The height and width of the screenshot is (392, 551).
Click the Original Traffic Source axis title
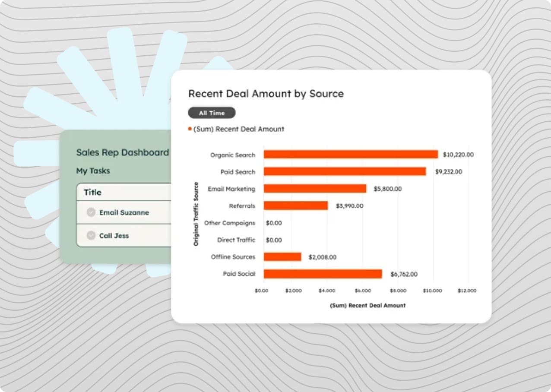coord(196,214)
